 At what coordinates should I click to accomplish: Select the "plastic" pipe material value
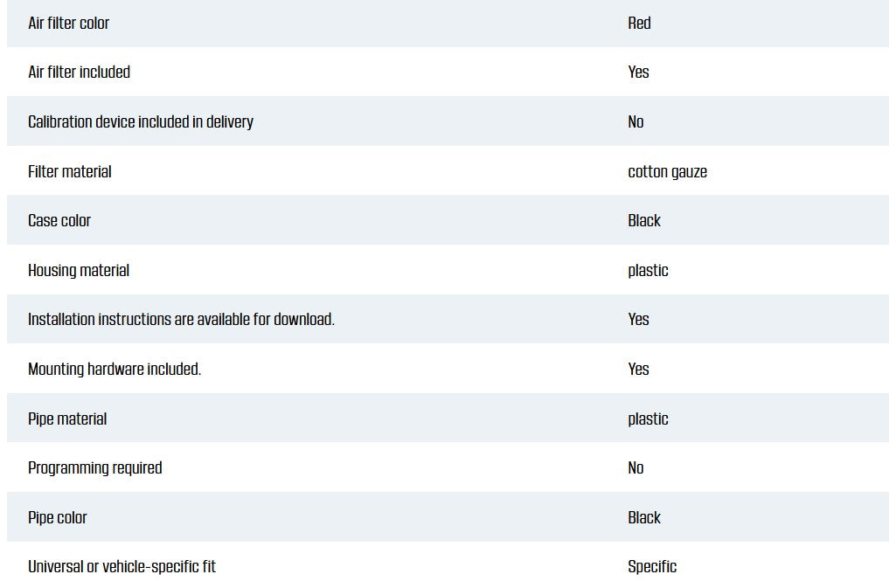click(x=648, y=419)
